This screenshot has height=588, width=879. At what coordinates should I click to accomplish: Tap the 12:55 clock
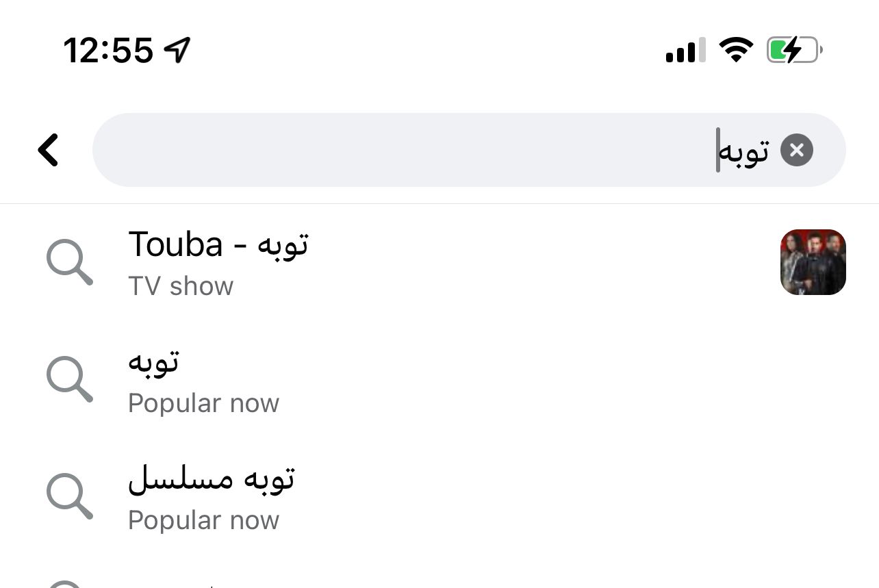pyautogui.click(x=108, y=50)
